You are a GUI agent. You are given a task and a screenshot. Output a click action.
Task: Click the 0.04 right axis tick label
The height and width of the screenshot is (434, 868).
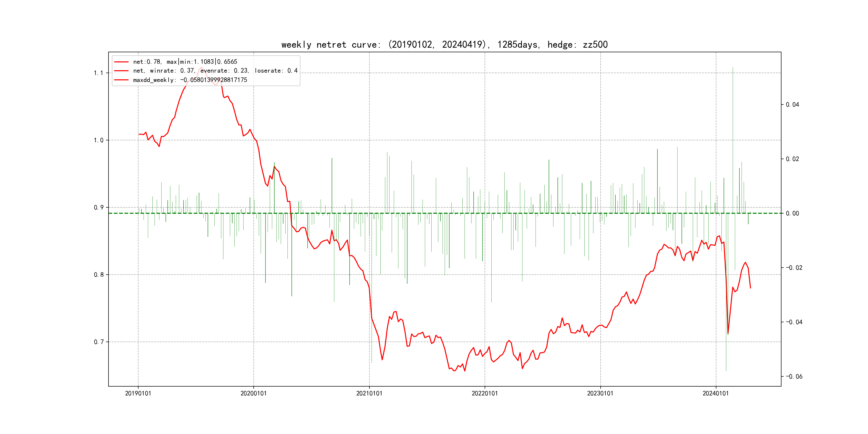(x=792, y=105)
